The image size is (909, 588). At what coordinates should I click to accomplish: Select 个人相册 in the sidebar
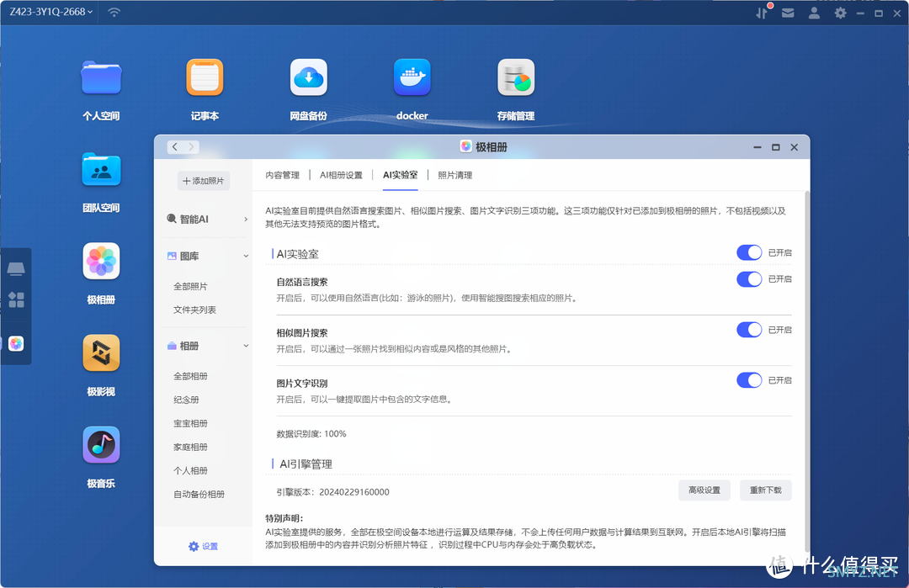190,470
